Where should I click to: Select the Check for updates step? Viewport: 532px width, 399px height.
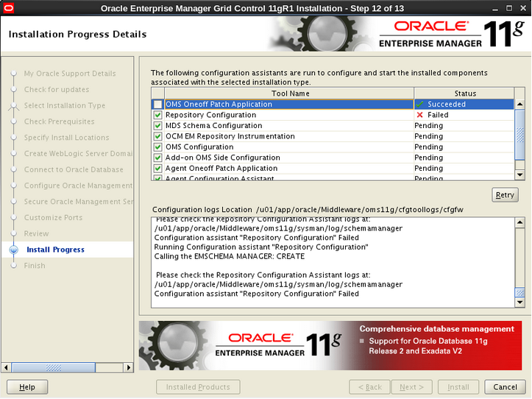click(57, 90)
